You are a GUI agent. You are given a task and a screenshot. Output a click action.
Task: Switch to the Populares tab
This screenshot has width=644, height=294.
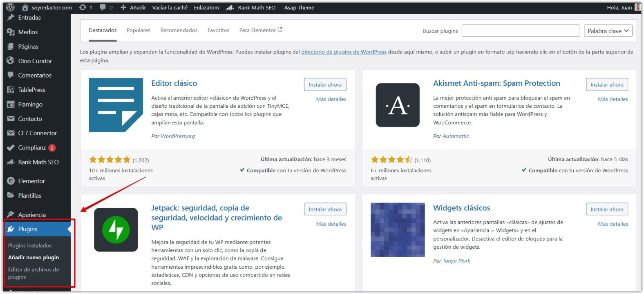click(139, 30)
